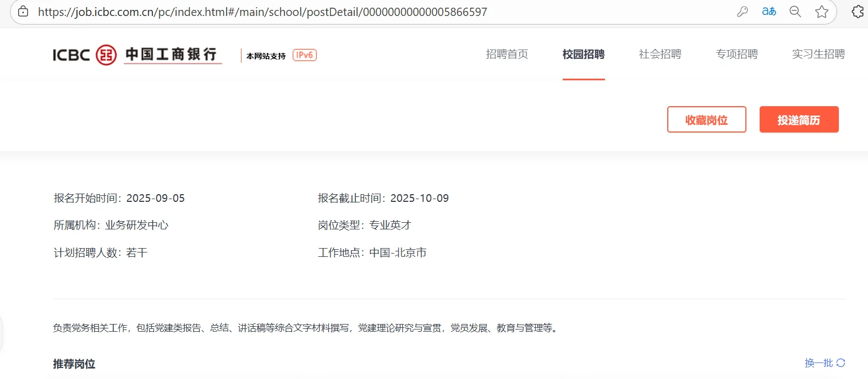This screenshot has height=379, width=868.
Task: Click the 计划招聘人数 若干 text
Action: 101,252
